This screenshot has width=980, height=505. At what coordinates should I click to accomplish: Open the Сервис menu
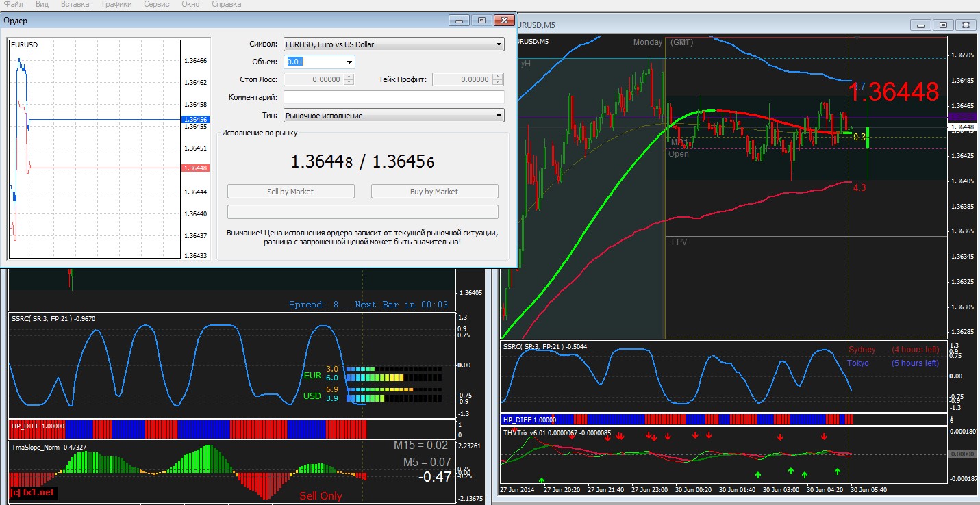coord(157,4)
